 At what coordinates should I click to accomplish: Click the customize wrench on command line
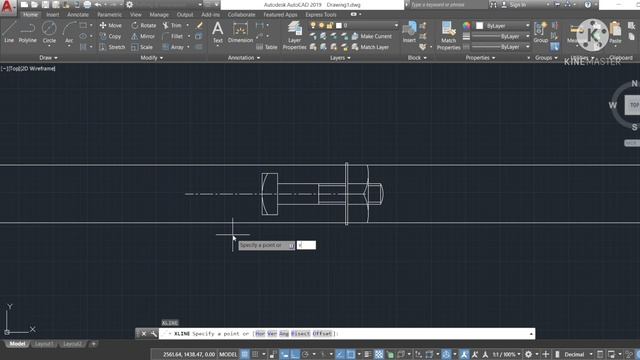(x=153, y=334)
